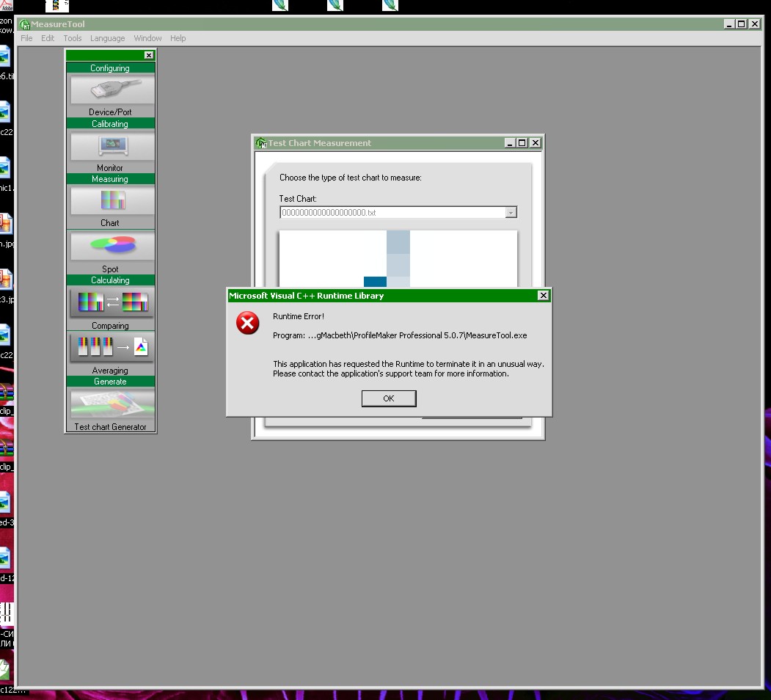This screenshot has height=700, width=771.
Task: Maximize the MeasureTool main window
Action: click(x=742, y=24)
